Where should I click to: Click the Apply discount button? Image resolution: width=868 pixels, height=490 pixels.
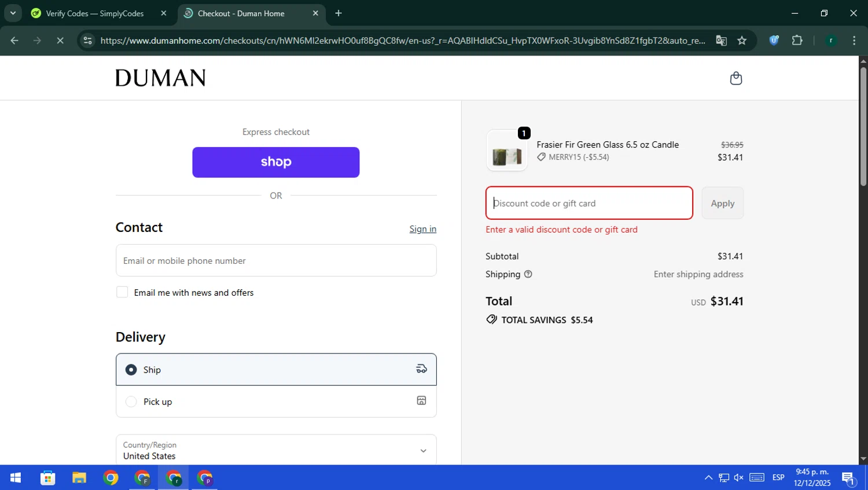(x=723, y=203)
